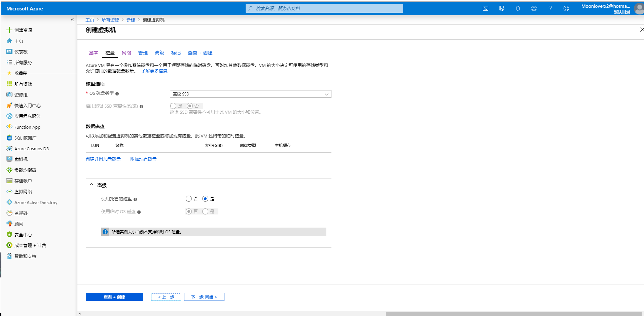Select 否 for ephemeral OS disk

pos(189,211)
